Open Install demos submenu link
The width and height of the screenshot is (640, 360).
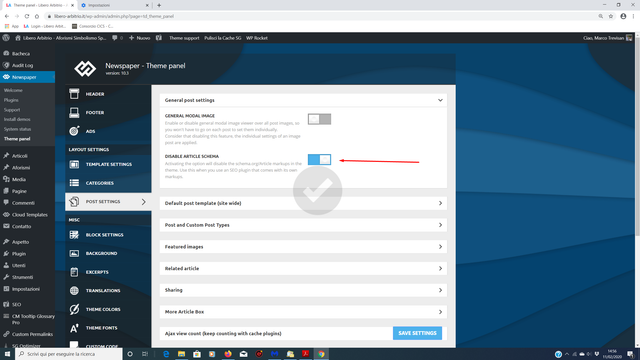tap(17, 119)
